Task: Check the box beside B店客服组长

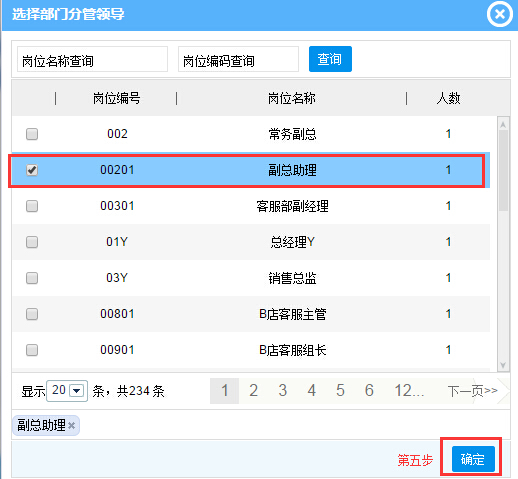Action: point(32,350)
